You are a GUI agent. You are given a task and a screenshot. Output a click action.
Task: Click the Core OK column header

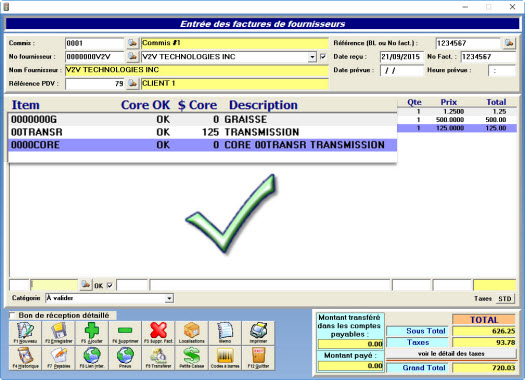click(145, 105)
